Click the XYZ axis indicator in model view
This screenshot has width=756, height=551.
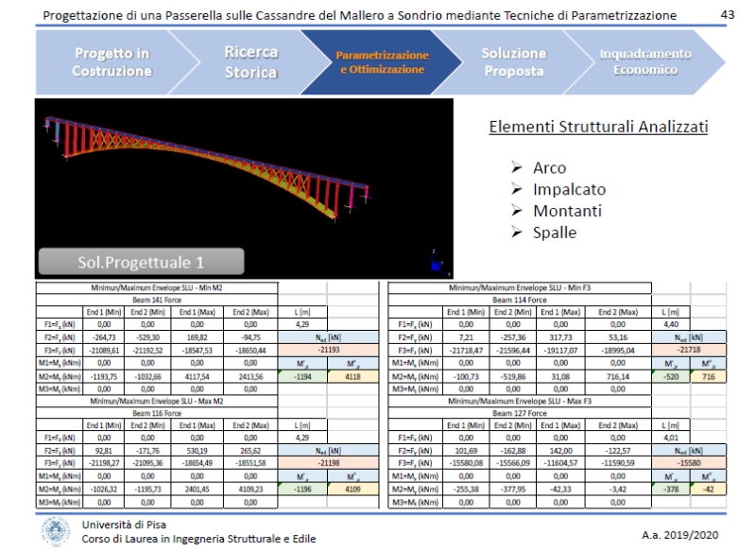[435, 259]
